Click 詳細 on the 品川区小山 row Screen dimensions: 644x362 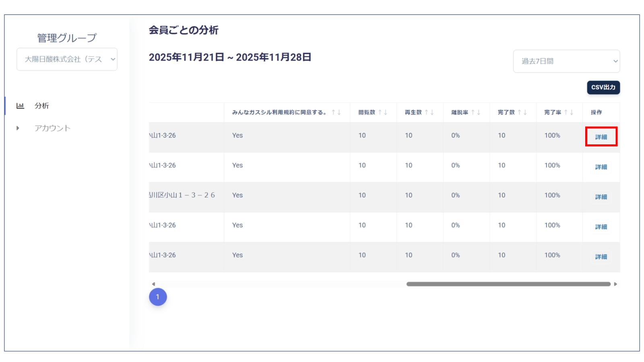(601, 197)
